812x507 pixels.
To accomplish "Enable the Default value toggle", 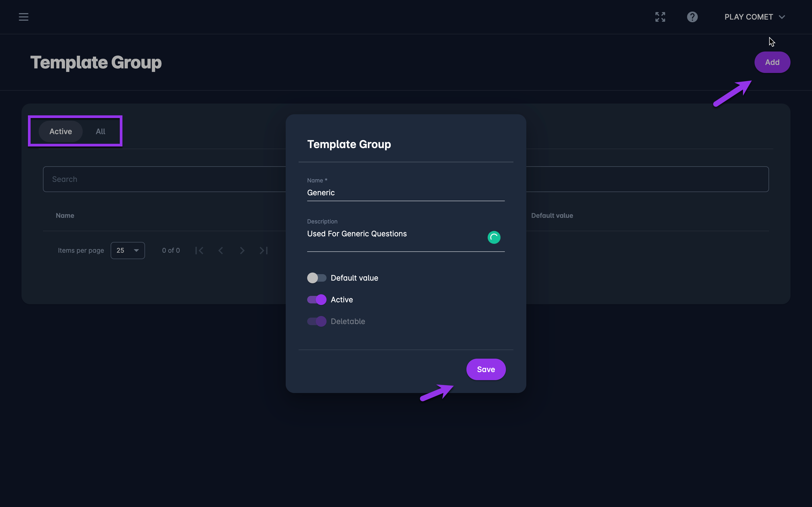I will point(316,278).
